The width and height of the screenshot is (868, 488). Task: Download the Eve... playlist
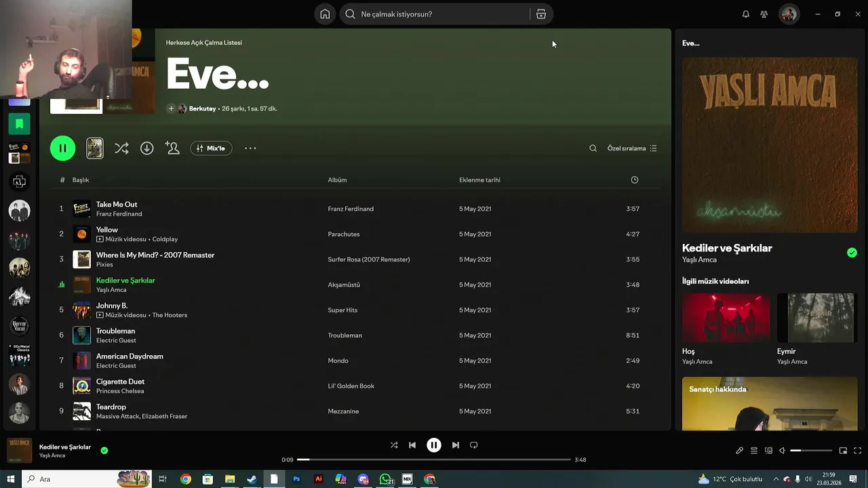point(147,148)
